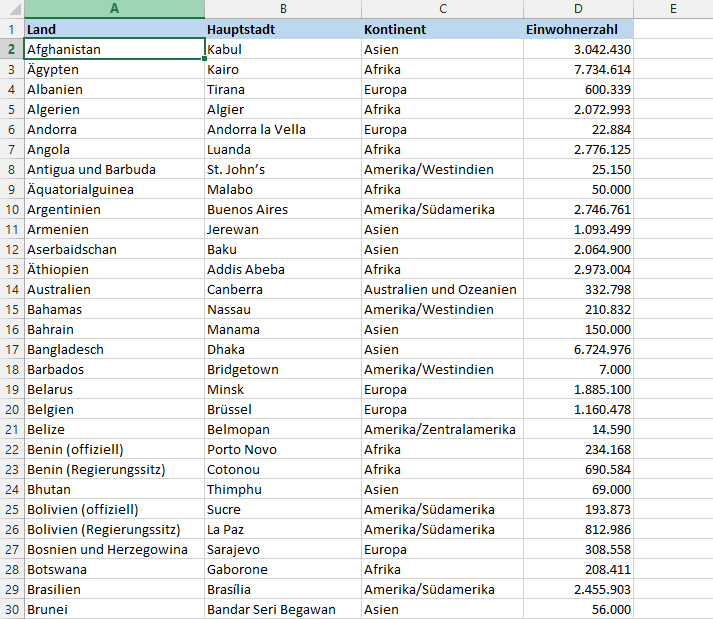The image size is (713, 619).
Task: Select the cell 'Äquatorialguinea'
Action: click(x=114, y=189)
